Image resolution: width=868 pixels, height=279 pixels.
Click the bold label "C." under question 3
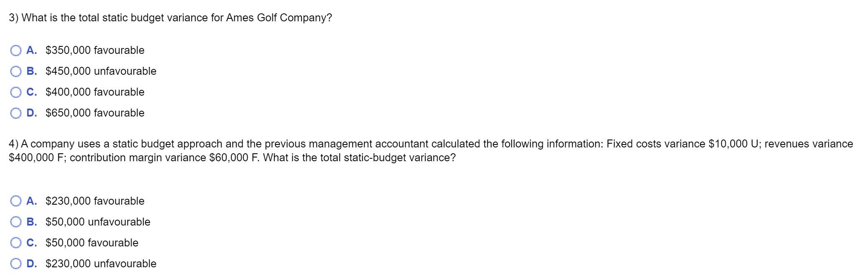click(32, 92)
